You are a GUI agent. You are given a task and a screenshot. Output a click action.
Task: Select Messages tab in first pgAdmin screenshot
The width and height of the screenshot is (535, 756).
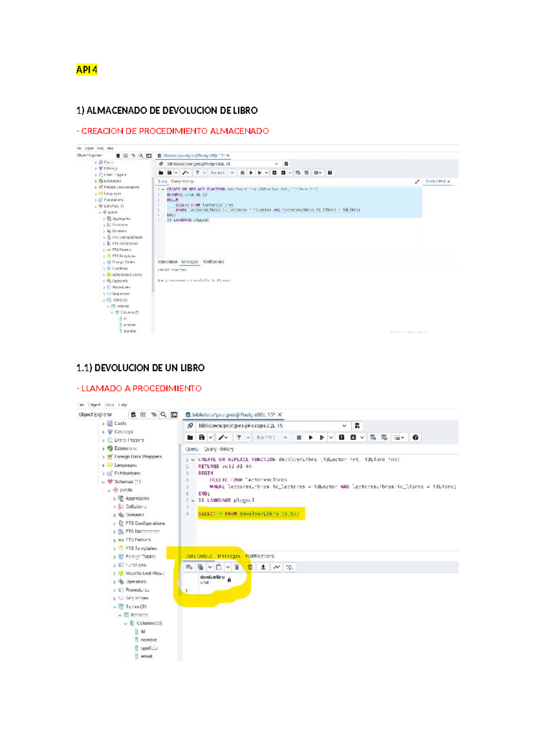[190, 262]
